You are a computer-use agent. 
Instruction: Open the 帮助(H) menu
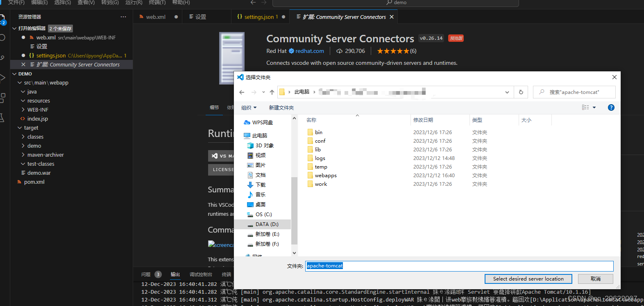click(181, 2)
